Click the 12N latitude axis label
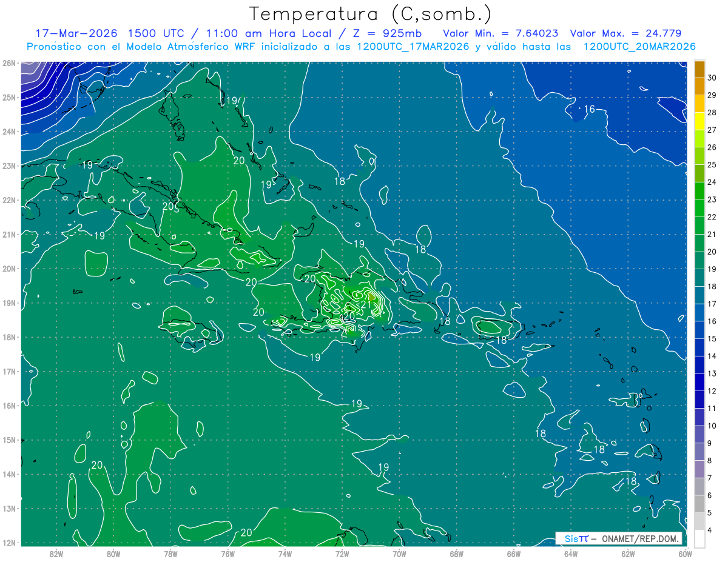The height and width of the screenshot is (562, 728). (x=8, y=543)
